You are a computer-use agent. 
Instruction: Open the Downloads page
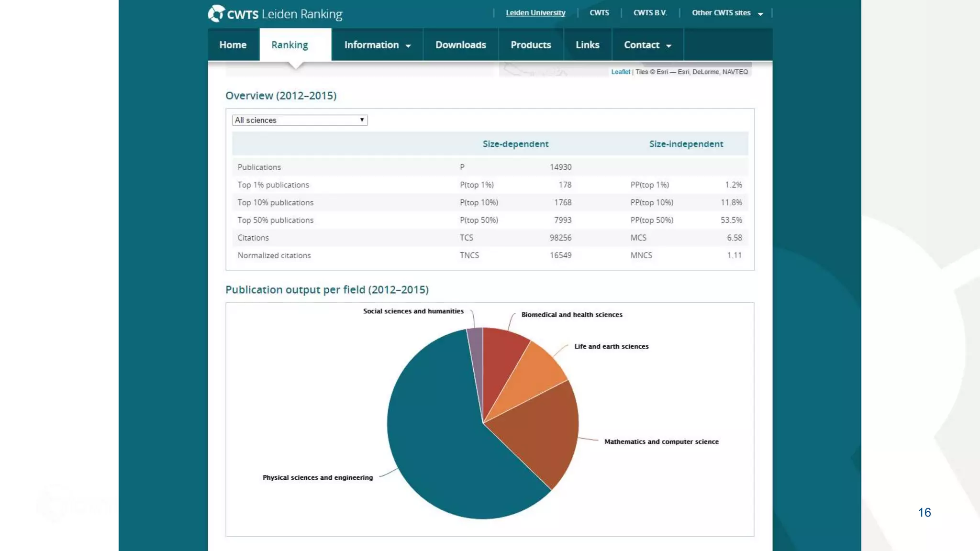click(x=460, y=45)
